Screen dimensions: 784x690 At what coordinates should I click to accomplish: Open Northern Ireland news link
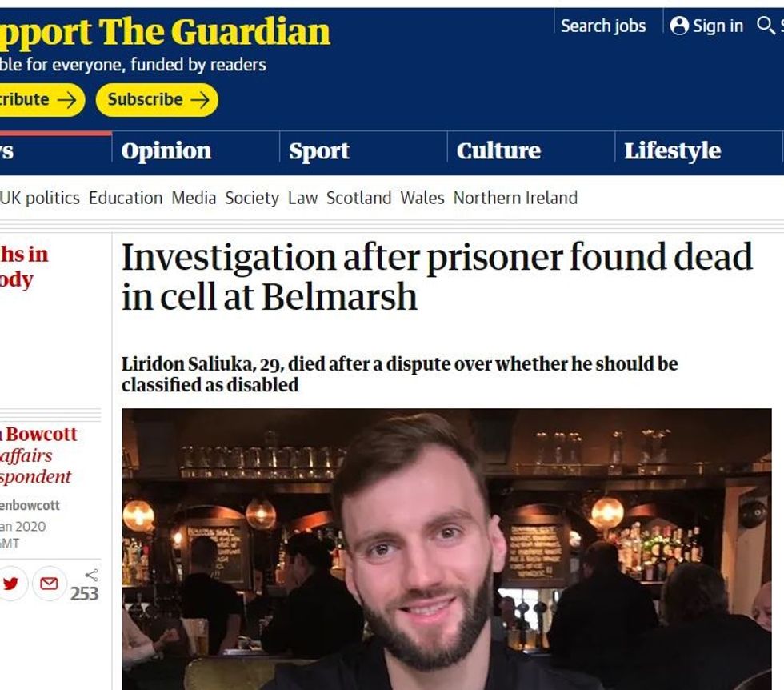515,198
